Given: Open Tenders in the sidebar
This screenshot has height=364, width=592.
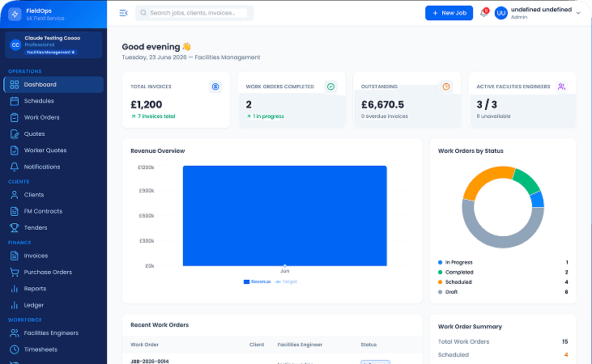Looking at the screenshot, I should tap(53, 228).
